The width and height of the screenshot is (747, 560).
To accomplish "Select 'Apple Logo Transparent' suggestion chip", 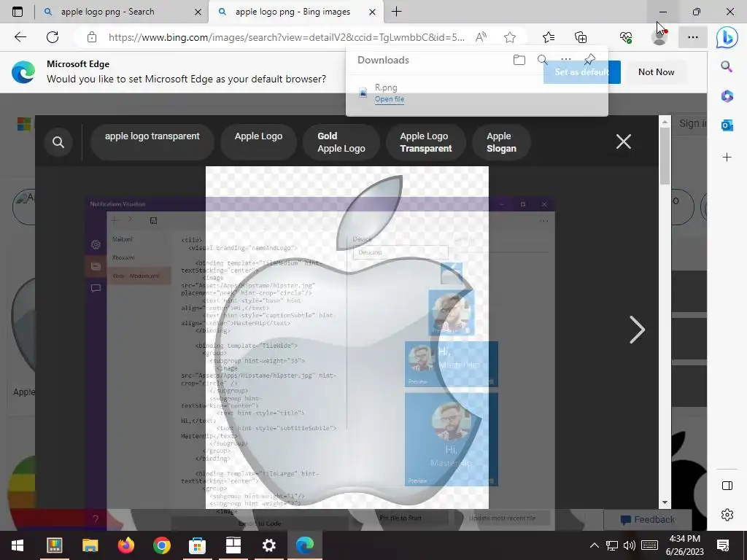I will [x=426, y=142].
